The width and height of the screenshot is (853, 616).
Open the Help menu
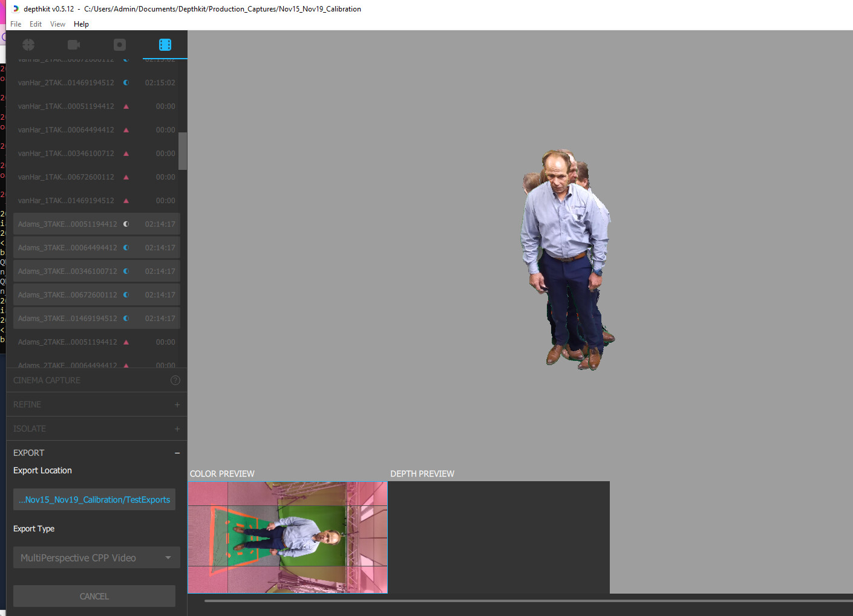(81, 24)
